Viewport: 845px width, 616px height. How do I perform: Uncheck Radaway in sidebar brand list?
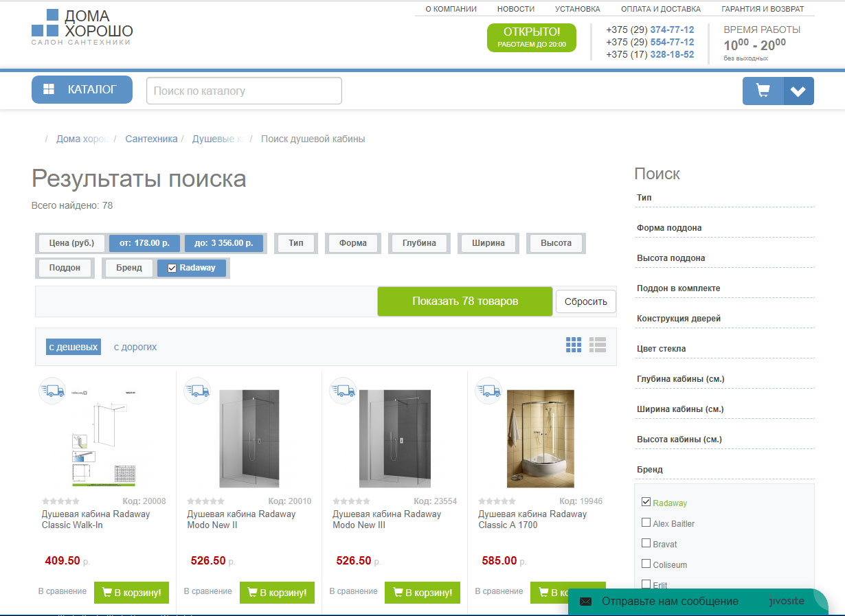(x=646, y=502)
